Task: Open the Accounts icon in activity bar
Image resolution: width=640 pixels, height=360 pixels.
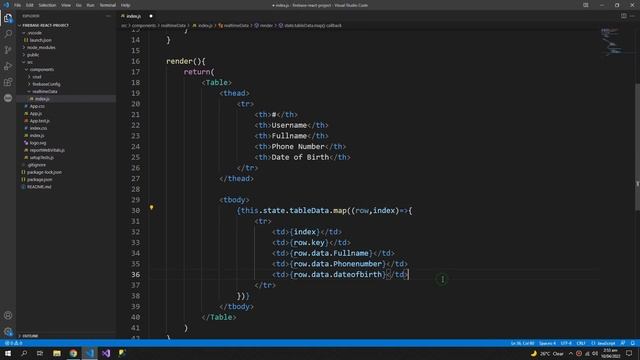Action: pos(8,315)
